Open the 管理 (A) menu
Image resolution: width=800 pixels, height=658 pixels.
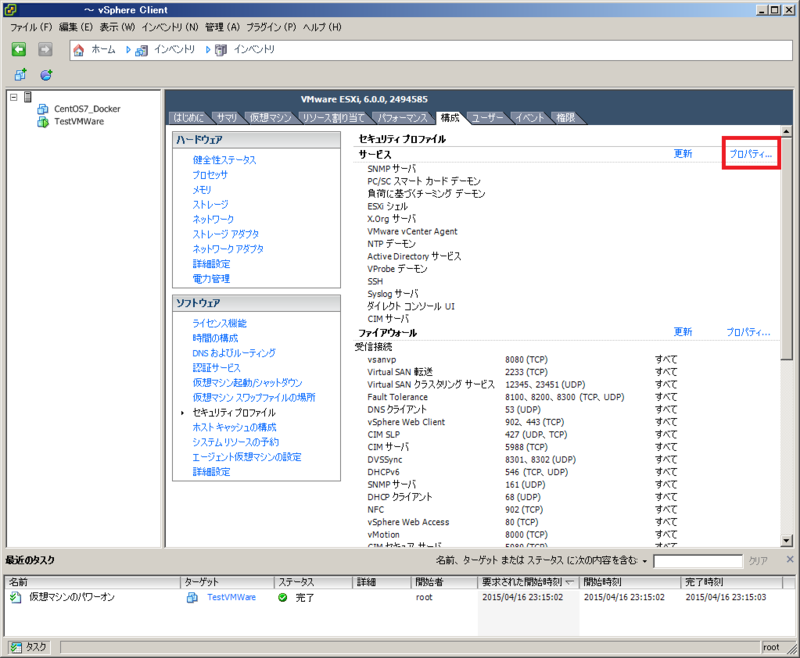click(222, 27)
